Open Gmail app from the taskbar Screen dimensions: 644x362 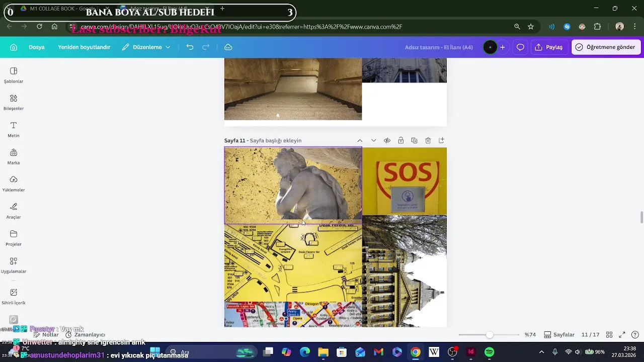pyautogui.click(x=378, y=352)
